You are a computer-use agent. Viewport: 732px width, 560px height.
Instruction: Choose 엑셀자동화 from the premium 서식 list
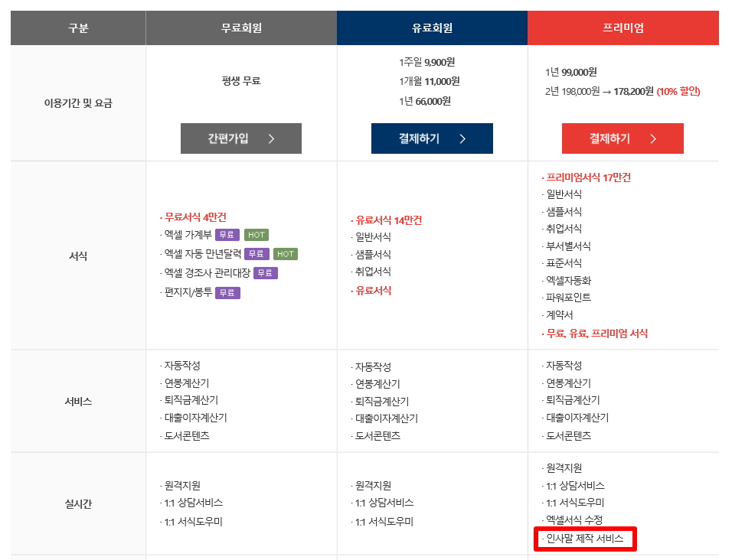click(568, 280)
